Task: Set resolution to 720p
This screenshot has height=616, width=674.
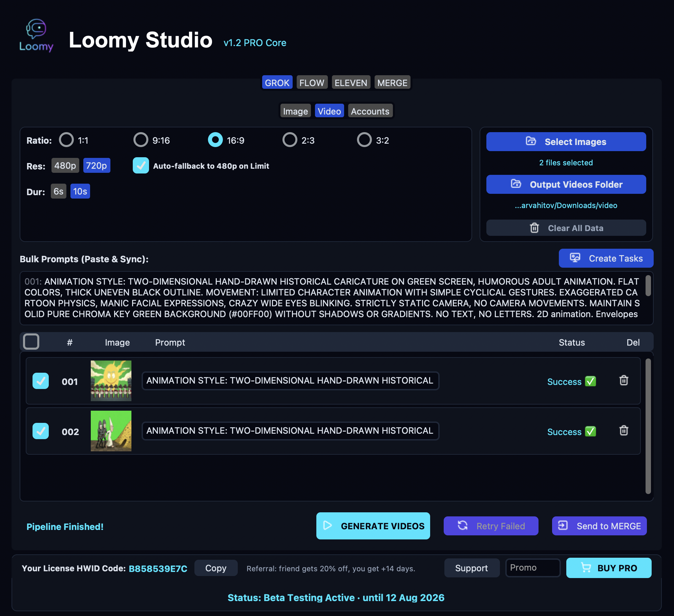Action: pyautogui.click(x=97, y=165)
